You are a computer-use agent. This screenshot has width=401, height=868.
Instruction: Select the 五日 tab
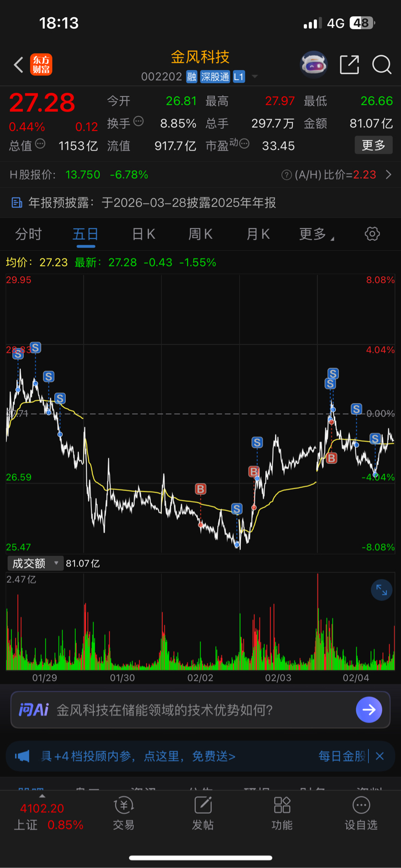click(86, 234)
